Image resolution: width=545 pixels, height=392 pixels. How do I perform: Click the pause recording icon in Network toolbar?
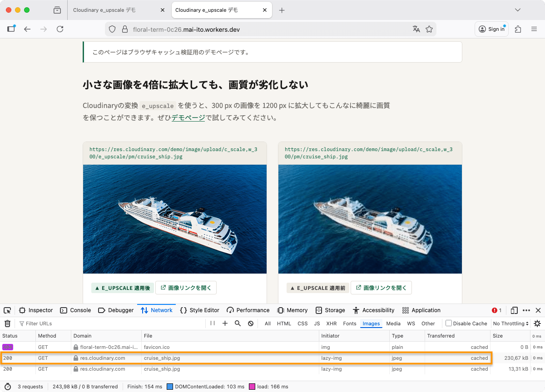tap(212, 323)
